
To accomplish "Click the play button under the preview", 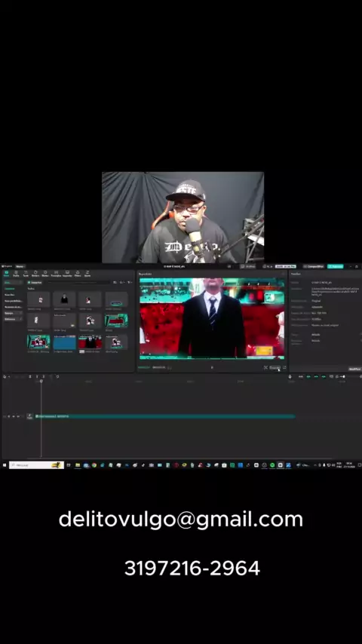I will pos(212,367).
